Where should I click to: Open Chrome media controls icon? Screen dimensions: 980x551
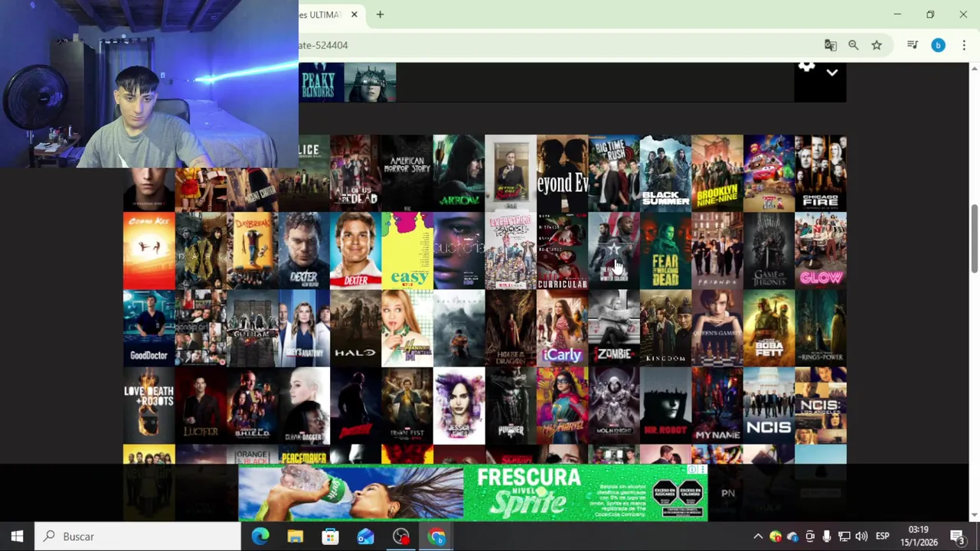[x=912, y=45]
